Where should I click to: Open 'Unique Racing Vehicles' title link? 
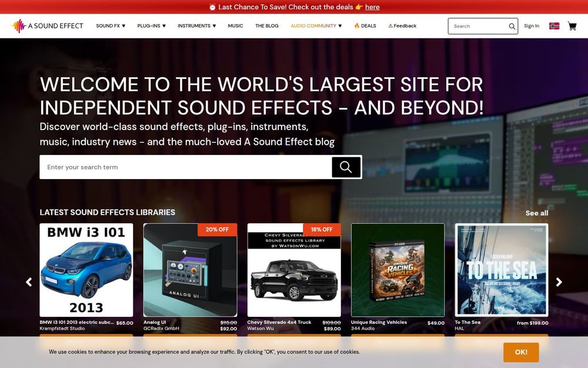379,322
